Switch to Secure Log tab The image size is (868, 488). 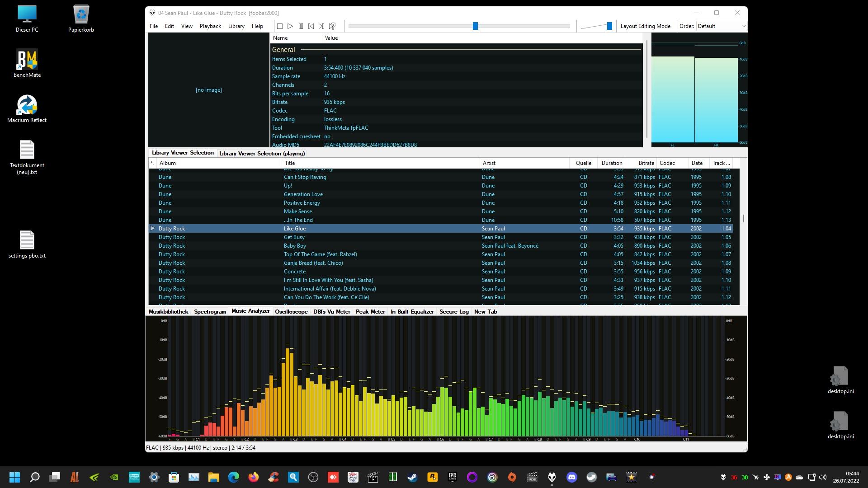tap(454, 312)
